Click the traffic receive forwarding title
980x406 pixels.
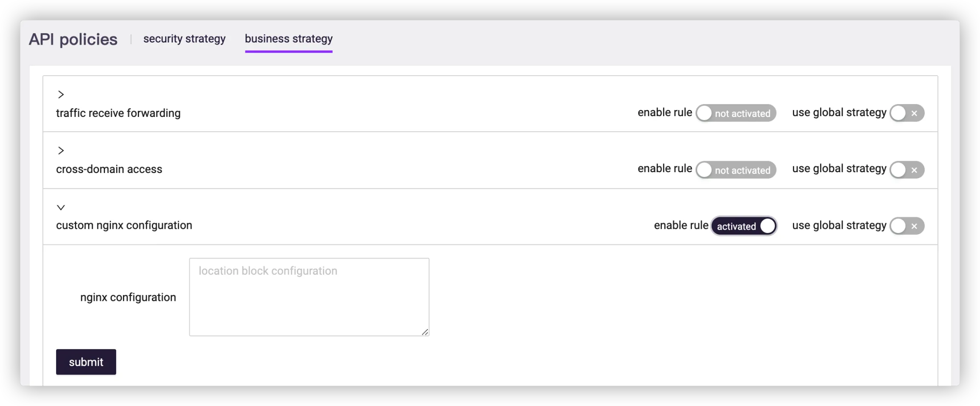coord(118,113)
